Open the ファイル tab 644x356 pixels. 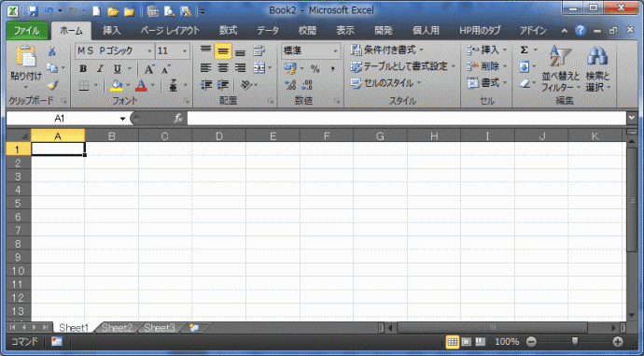tap(27, 31)
